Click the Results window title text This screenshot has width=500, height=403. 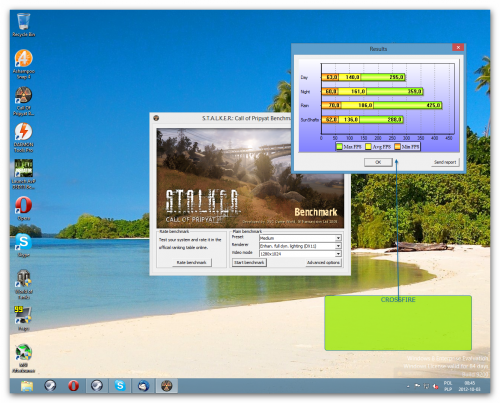pyautogui.click(x=378, y=49)
